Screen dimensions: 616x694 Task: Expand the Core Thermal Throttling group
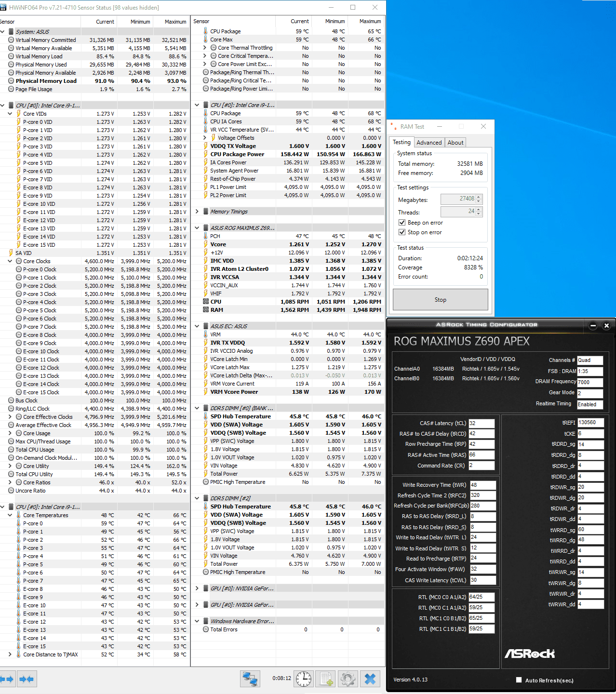205,48
